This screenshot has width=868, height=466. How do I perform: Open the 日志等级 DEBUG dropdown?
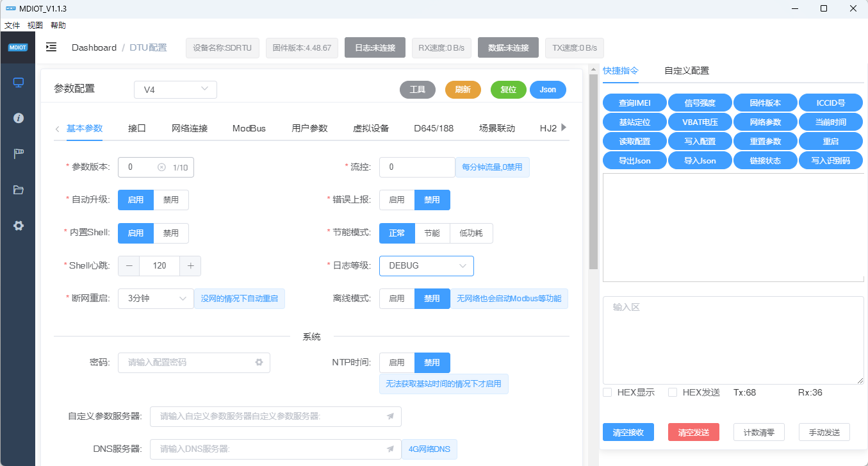[427, 265]
